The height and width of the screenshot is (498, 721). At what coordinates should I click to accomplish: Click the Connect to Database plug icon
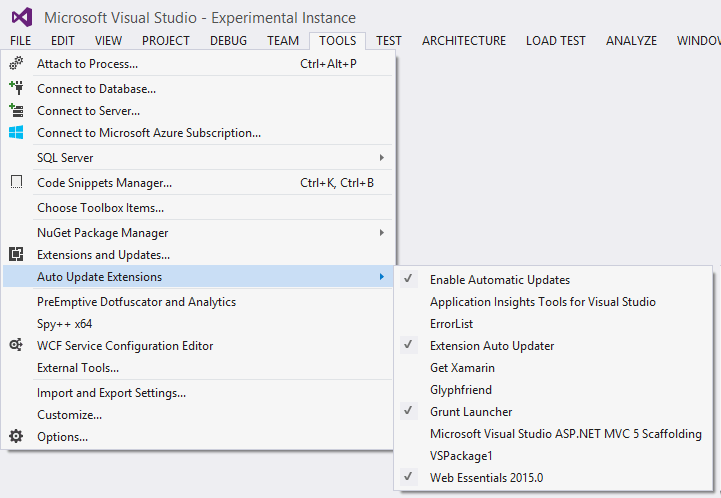coord(16,88)
